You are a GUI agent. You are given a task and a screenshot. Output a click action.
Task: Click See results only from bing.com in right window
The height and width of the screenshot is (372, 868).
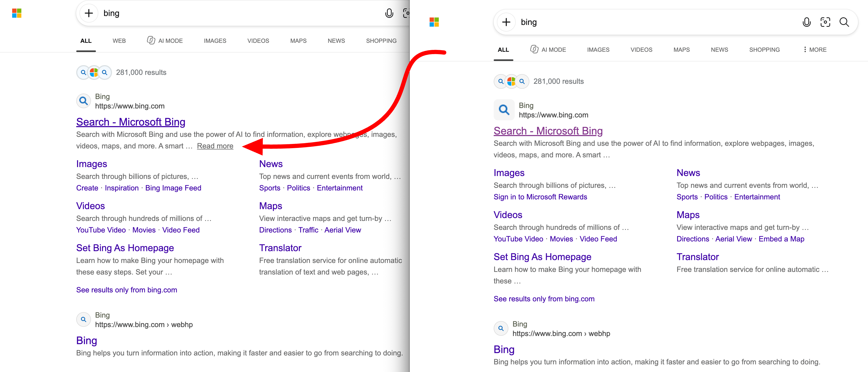point(544,299)
